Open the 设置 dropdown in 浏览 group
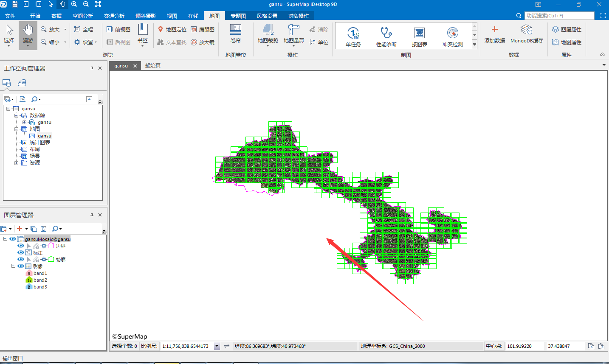Viewport: 609px width, 364px height. [85, 42]
